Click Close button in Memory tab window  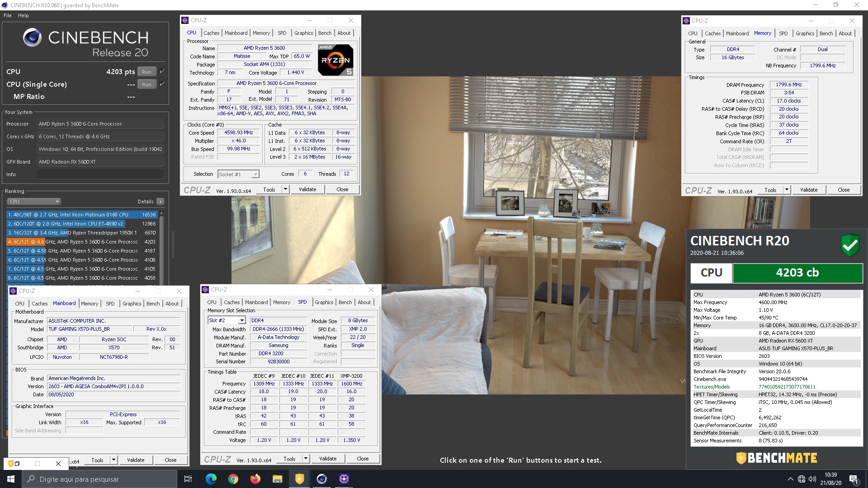[844, 190]
